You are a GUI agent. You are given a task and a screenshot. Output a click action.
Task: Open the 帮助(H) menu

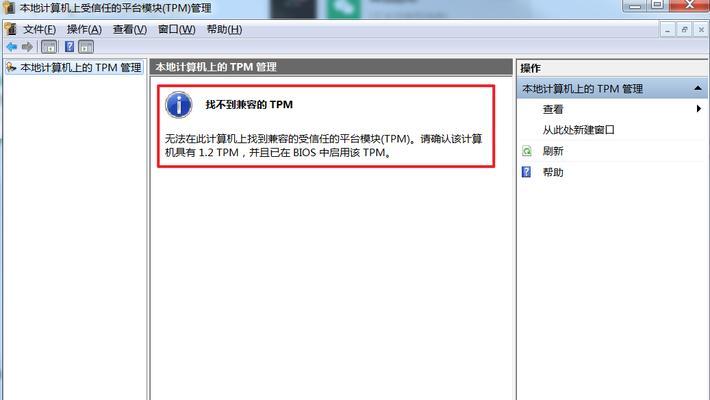[x=224, y=29]
